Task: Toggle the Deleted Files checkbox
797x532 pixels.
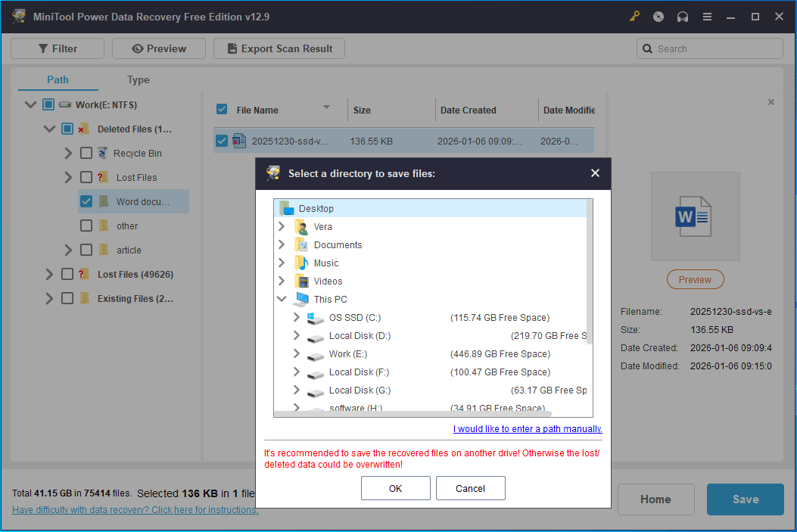Action: pyautogui.click(x=67, y=129)
